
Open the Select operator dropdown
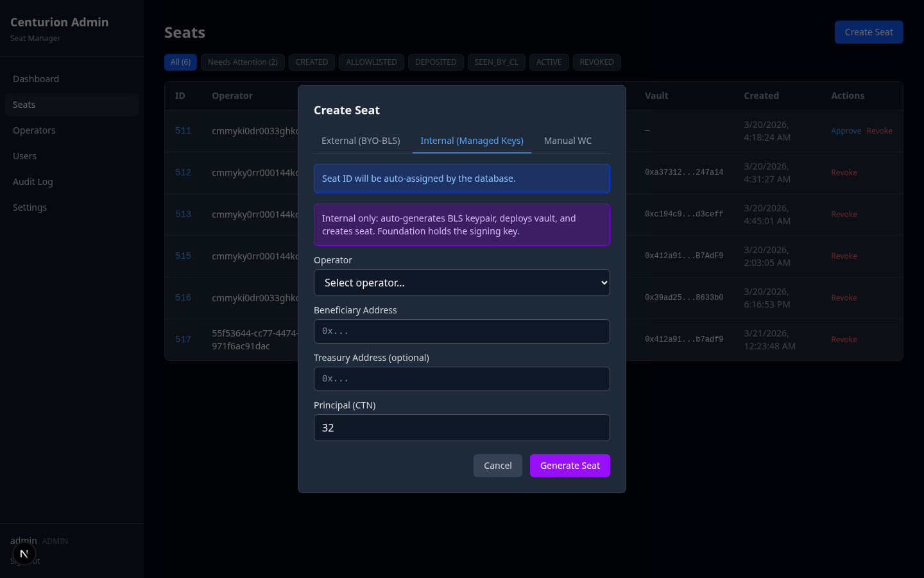coord(461,283)
